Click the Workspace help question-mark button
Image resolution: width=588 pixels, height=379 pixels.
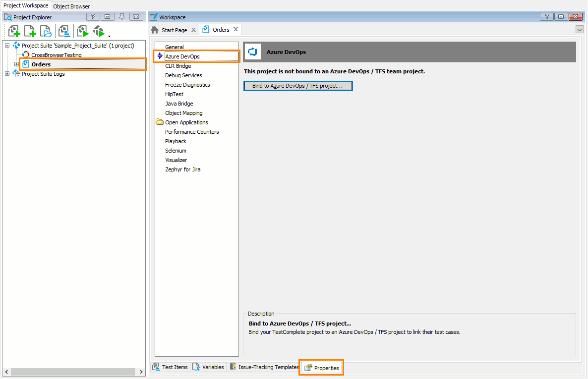[x=547, y=16]
